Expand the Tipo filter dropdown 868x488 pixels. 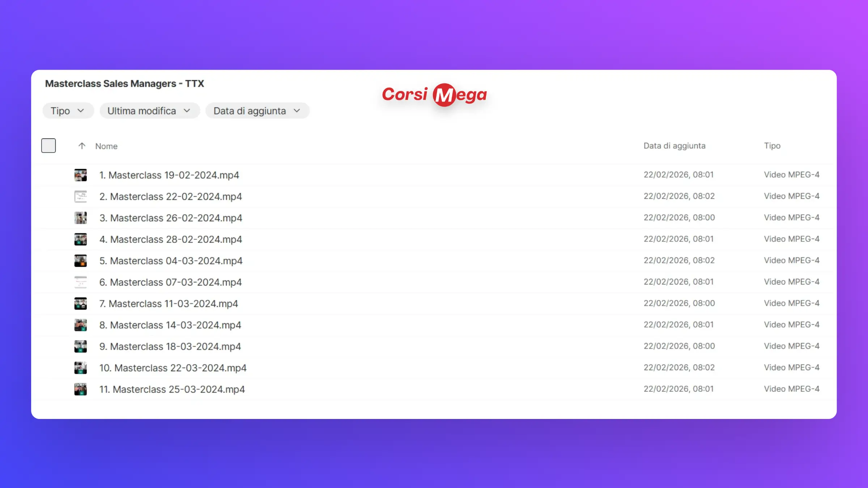click(68, 111)
